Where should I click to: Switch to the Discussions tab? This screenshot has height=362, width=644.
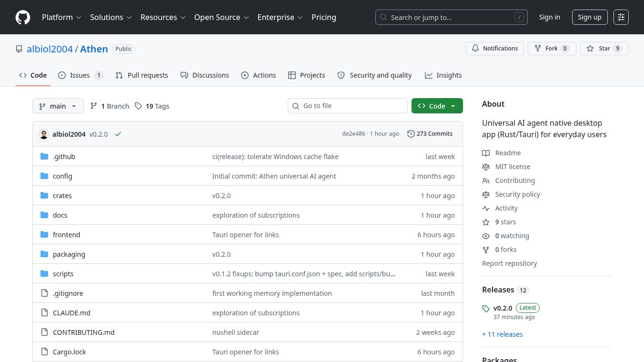[x=205, y=75]
